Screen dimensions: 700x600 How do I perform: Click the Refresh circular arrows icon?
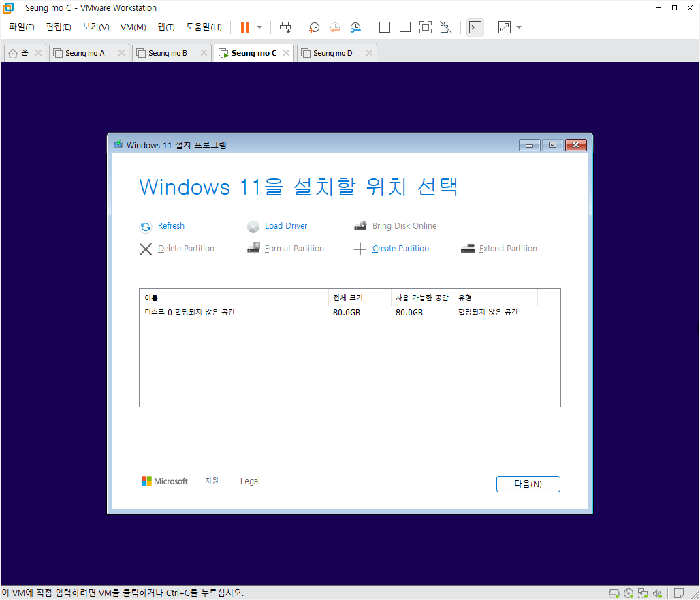pos(146,227)
